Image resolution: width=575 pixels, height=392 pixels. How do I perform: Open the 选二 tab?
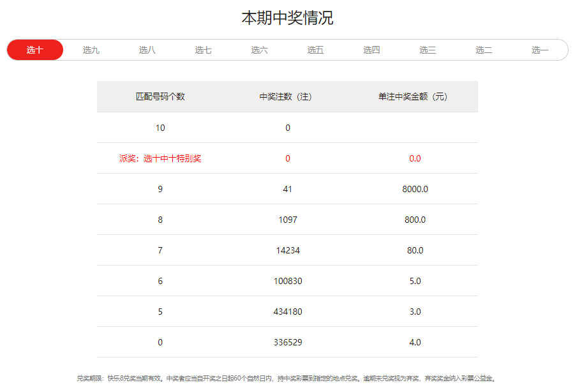coord(484,50)
